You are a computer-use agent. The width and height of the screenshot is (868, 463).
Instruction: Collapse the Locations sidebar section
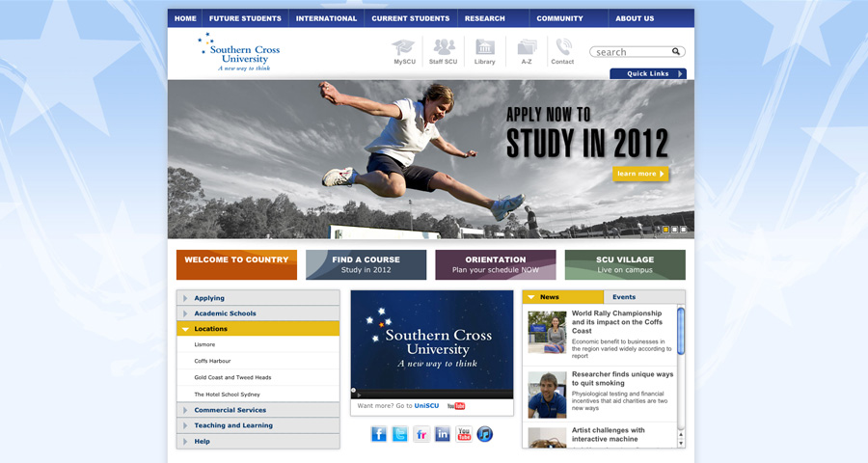coord(258,329)
